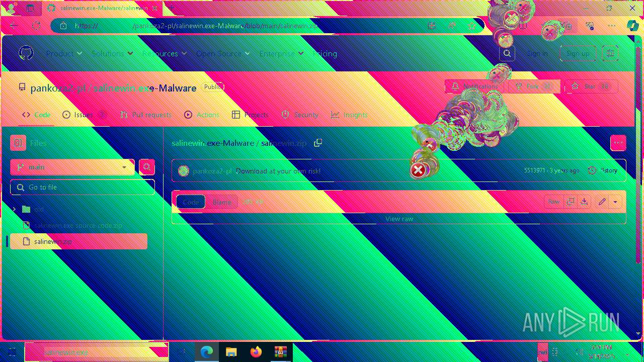Open more file actions ellipsis button

tap(618, 143)
